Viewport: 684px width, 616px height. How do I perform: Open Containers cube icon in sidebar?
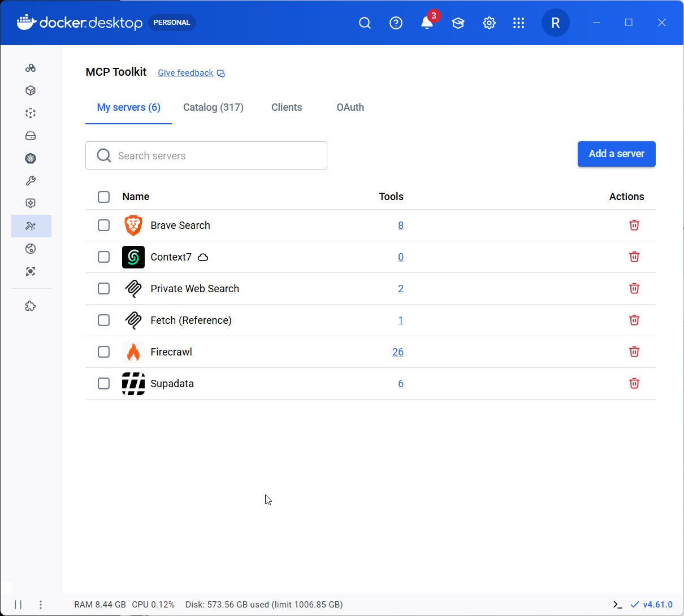31,90
